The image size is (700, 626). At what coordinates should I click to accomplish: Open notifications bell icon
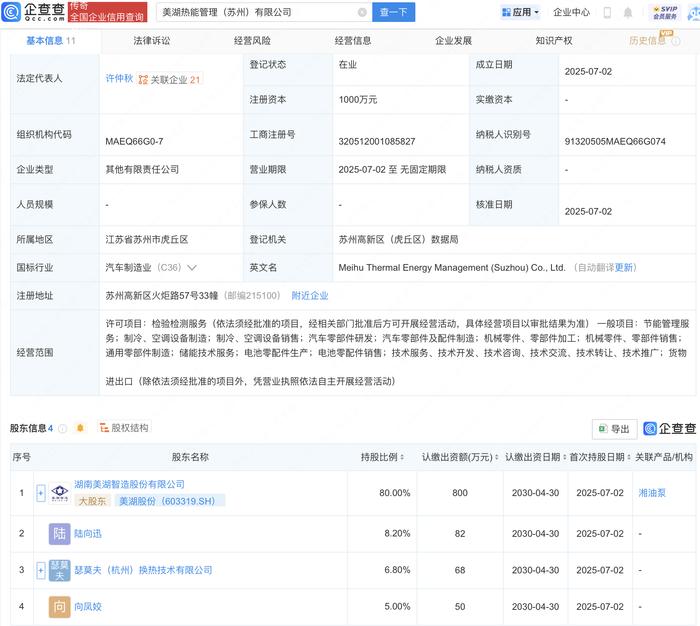click(x=628, y=13)
